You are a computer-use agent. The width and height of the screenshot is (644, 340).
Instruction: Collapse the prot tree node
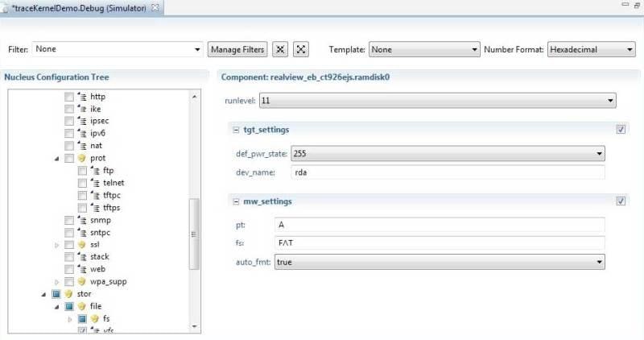coord(56,159)
